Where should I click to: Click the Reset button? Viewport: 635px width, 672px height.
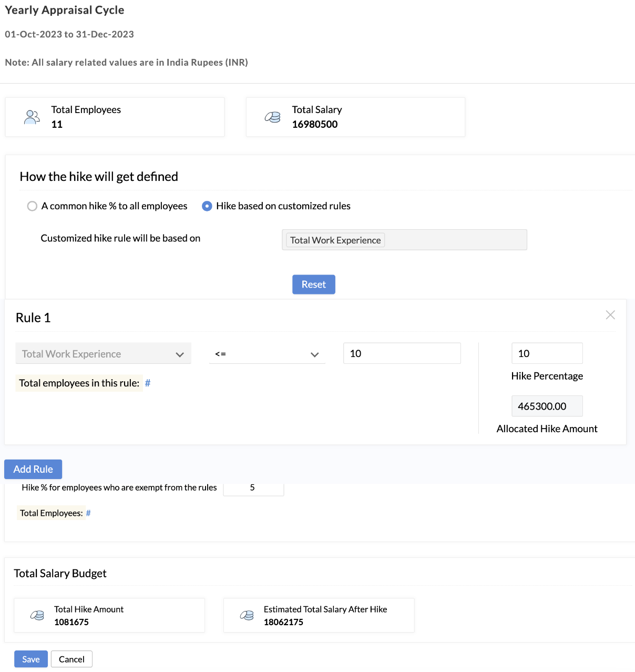[314, 284]
